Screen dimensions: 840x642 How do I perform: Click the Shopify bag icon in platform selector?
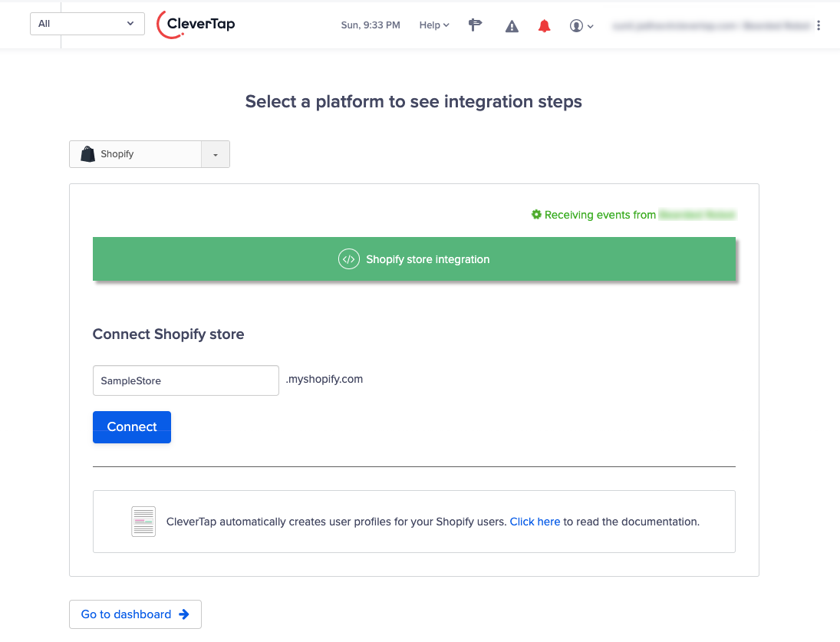pyautogui.click(x=88, y=154)
